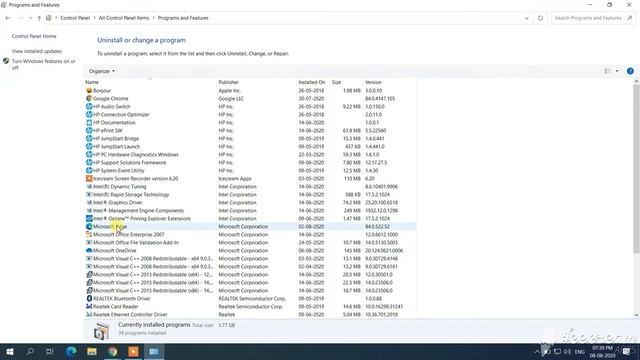
Task: Click the HP Audio Switch icon
Action: click(x=89, y=107)
